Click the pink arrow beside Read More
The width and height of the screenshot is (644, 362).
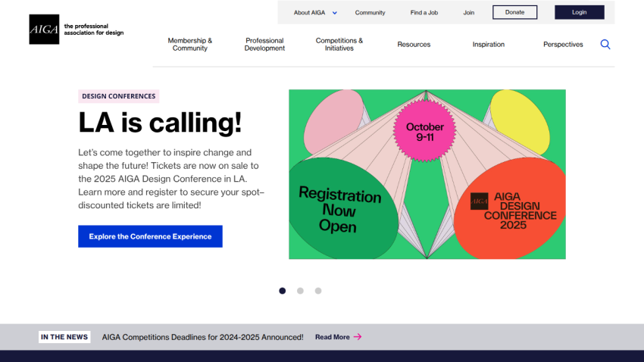(x=358, y=337)
